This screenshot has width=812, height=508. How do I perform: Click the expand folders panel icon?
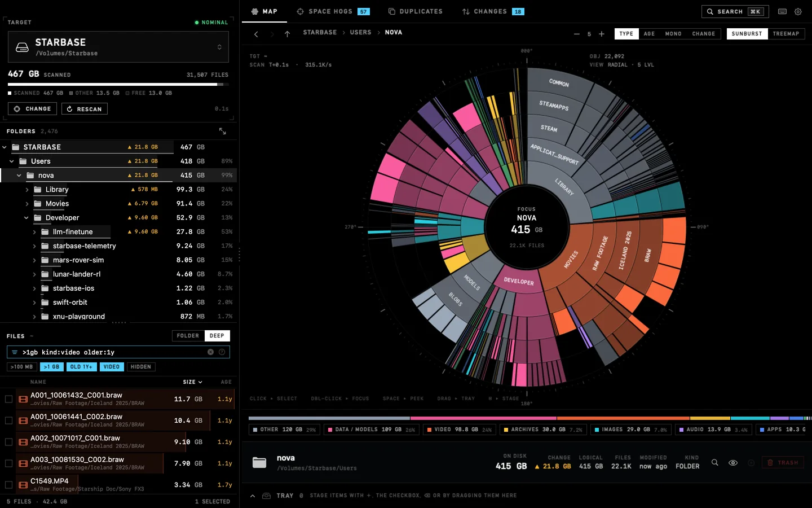pos(223,131)
